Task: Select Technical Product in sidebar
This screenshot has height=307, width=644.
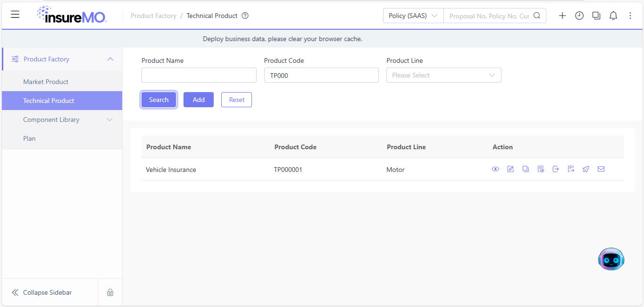Action: [62, 101]
